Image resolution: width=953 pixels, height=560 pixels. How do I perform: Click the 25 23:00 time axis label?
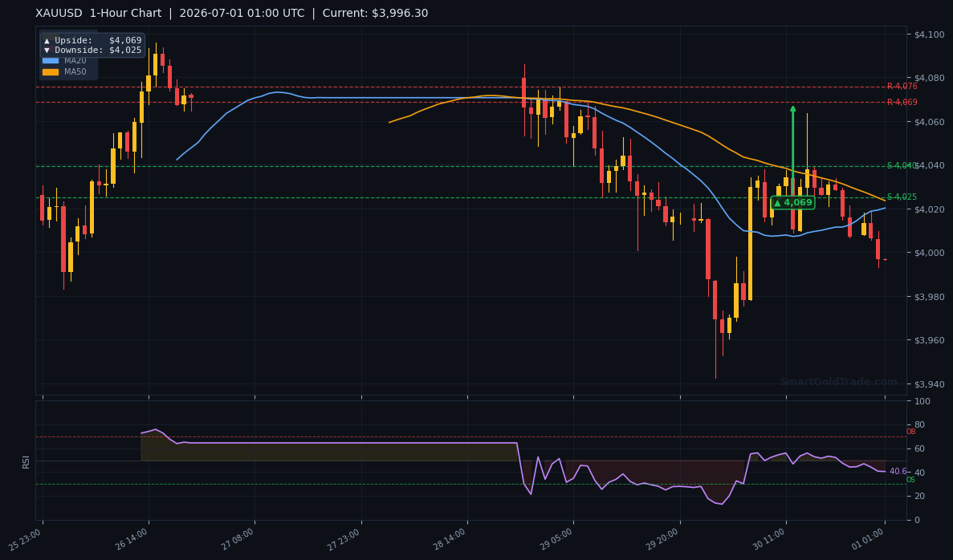click(26, 539)
